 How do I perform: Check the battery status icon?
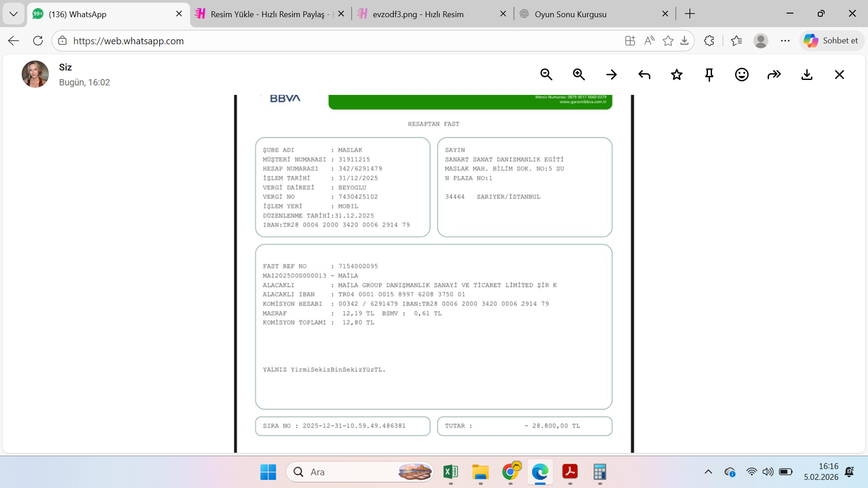pyautogui.click(x=786, y=472)
